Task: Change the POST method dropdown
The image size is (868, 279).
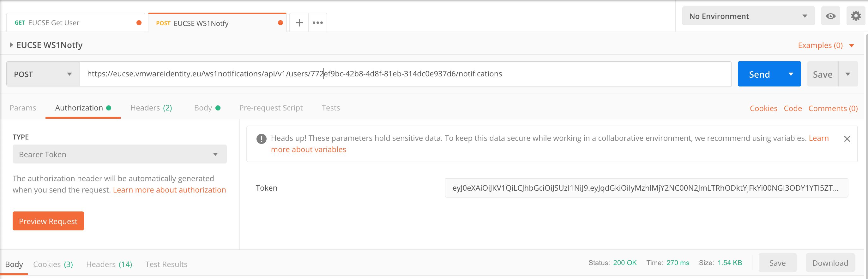Action: pyautogui.click(x=43, y=74)
